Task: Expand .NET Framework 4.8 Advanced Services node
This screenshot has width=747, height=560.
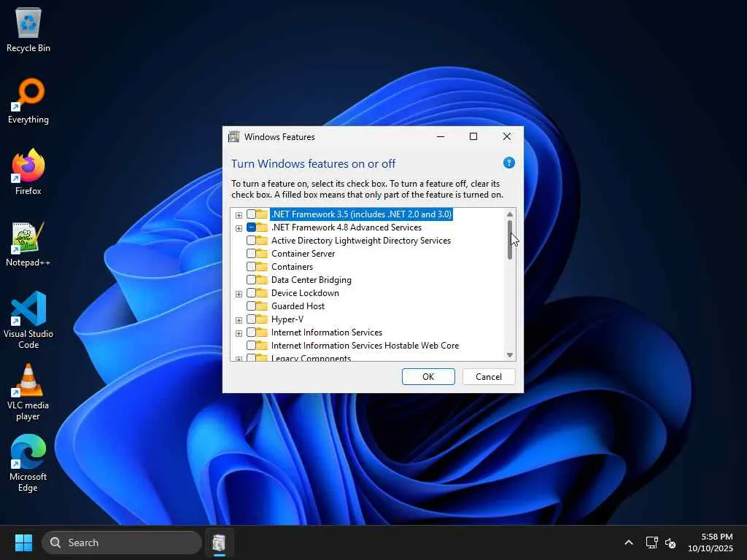Action: click(x=239, y=228)
